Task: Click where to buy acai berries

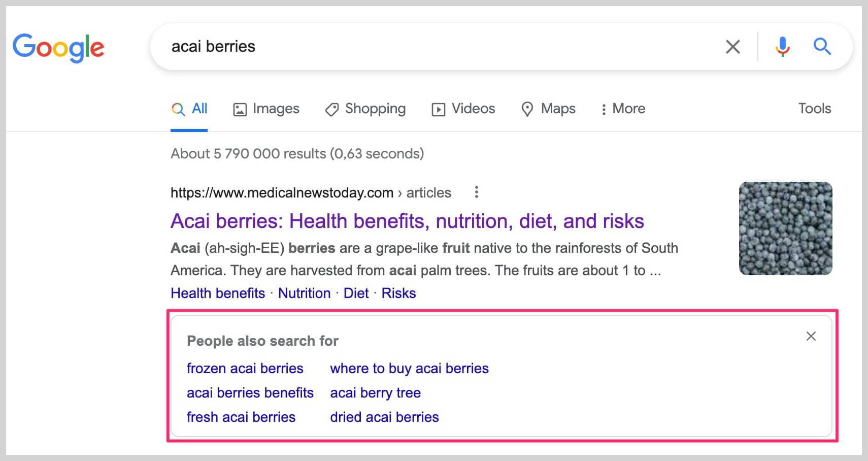Action: (x=409, y=369)
